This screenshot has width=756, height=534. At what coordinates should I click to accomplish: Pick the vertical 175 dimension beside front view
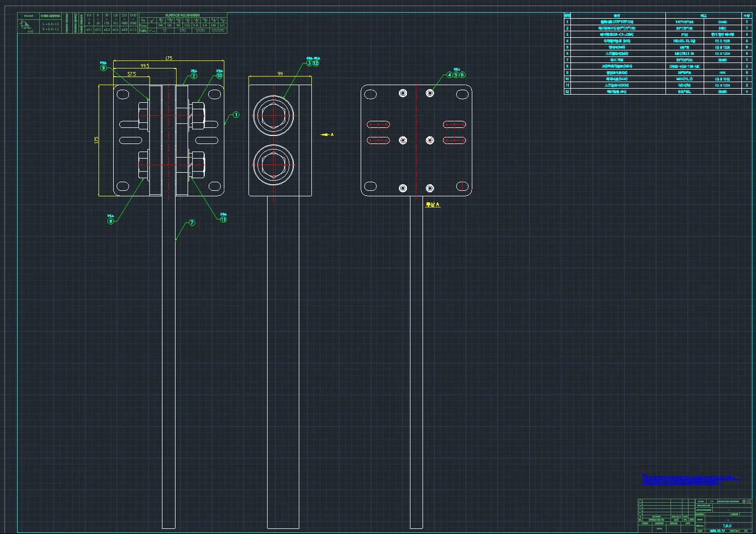(96, 141)
